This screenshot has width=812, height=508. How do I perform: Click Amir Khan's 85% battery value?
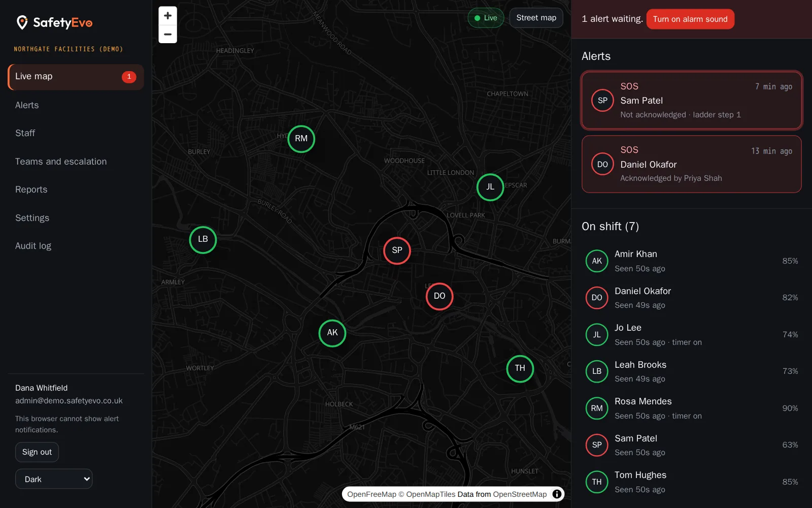(790, 261)
